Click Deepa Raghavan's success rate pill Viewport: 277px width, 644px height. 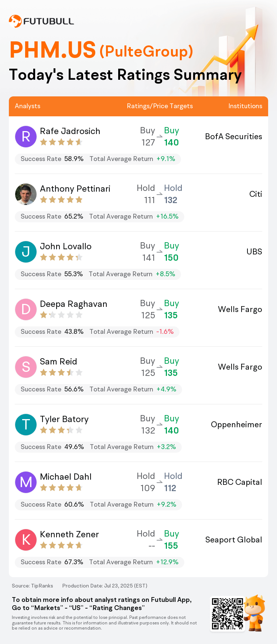(97, 332)
